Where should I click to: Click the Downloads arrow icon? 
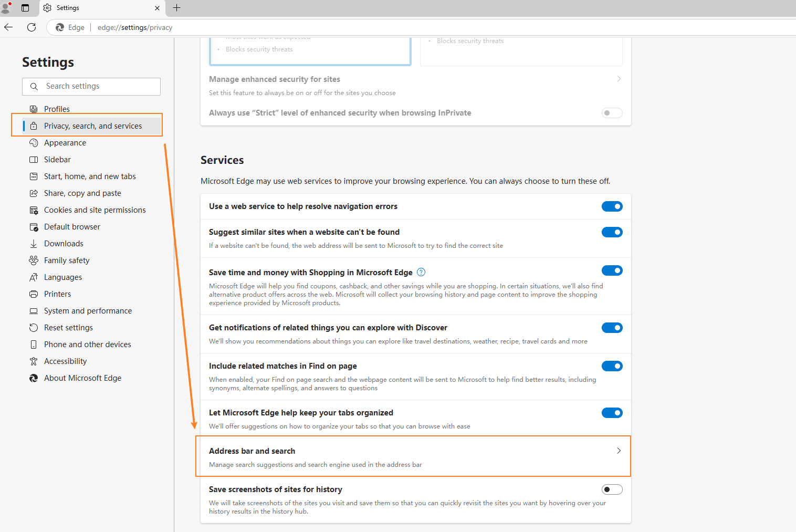tap(34, 244)
